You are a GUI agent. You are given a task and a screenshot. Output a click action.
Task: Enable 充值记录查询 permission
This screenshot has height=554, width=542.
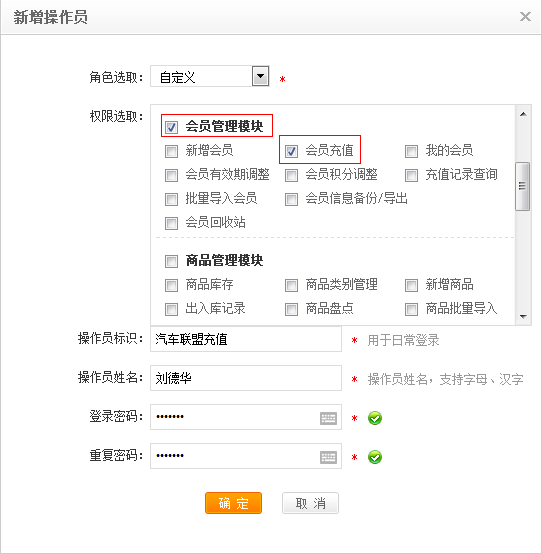pos(411,175)
